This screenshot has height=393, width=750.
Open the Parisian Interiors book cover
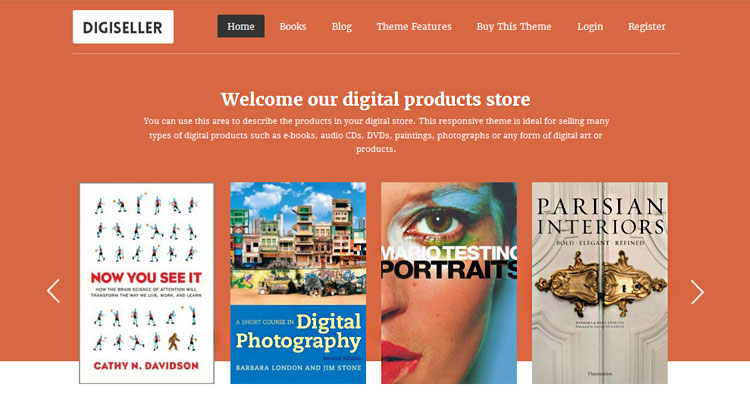click(x=600, y=283)
